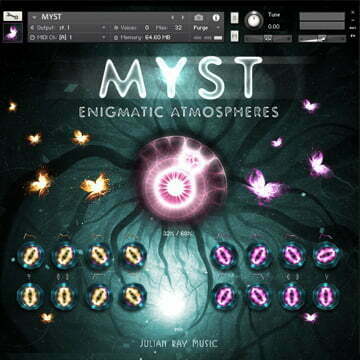Adjust the volume slider at top right
The width and height of the screenshot is (360, 360).
point(322,38)
